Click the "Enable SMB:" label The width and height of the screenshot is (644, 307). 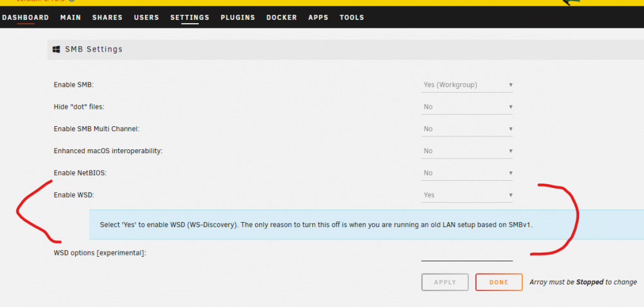pos(74,85)
